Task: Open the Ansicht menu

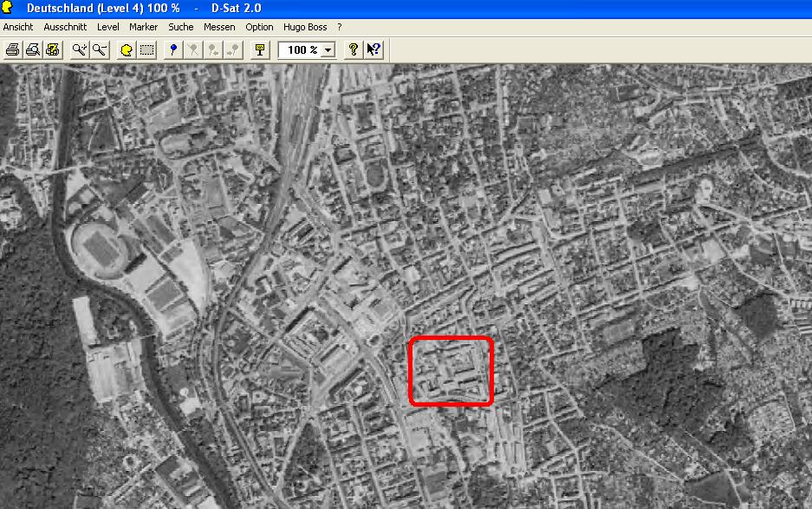Action: coord(18,27)
